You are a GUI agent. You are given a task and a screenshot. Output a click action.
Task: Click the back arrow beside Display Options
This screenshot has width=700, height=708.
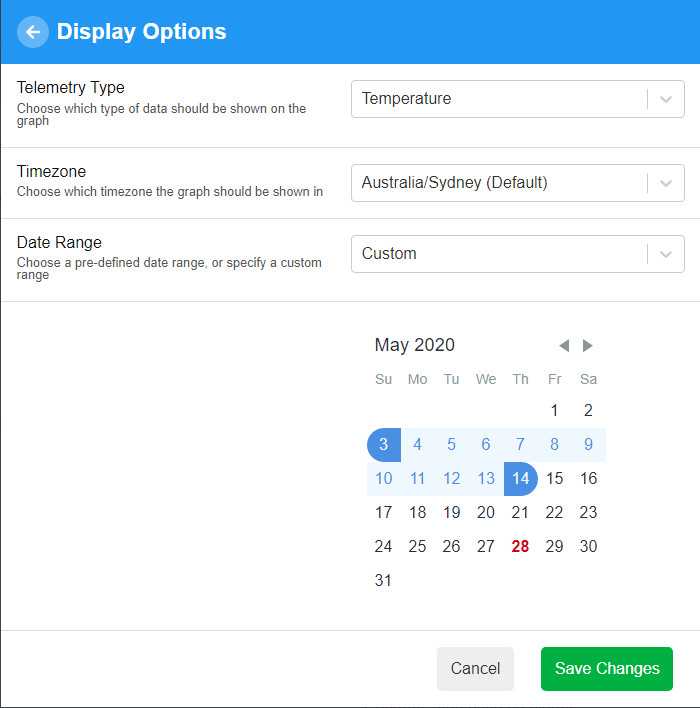pyautogui.click(x=33, y=32)
